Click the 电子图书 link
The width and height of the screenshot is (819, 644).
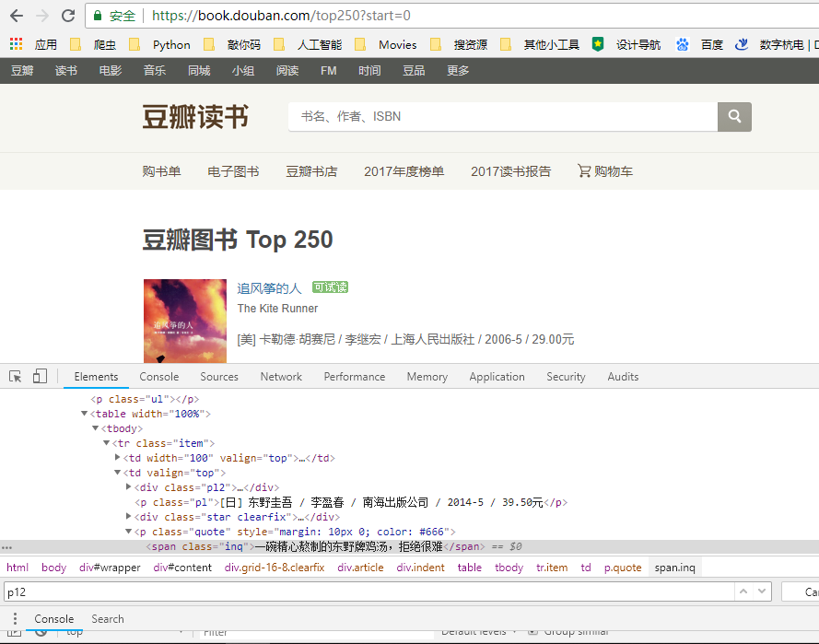(x=233, y=171)
